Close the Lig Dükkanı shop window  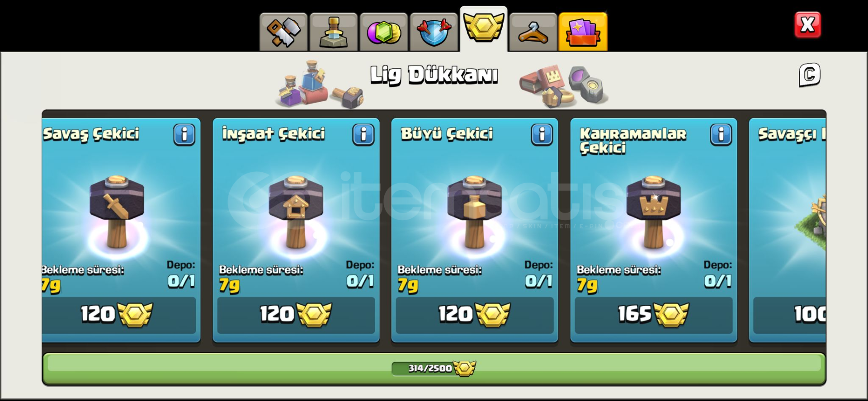pos(808,25)
